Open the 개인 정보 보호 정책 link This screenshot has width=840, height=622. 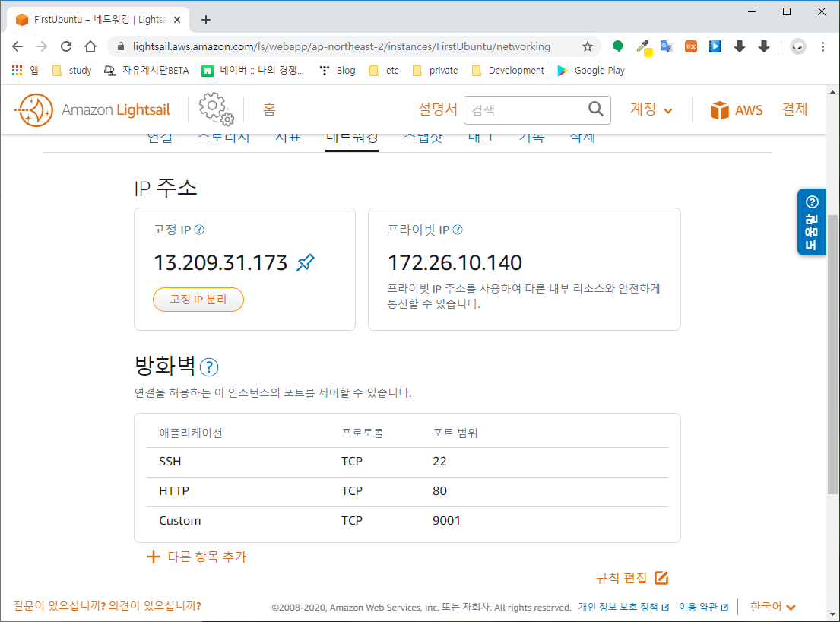tap(623, 607)
